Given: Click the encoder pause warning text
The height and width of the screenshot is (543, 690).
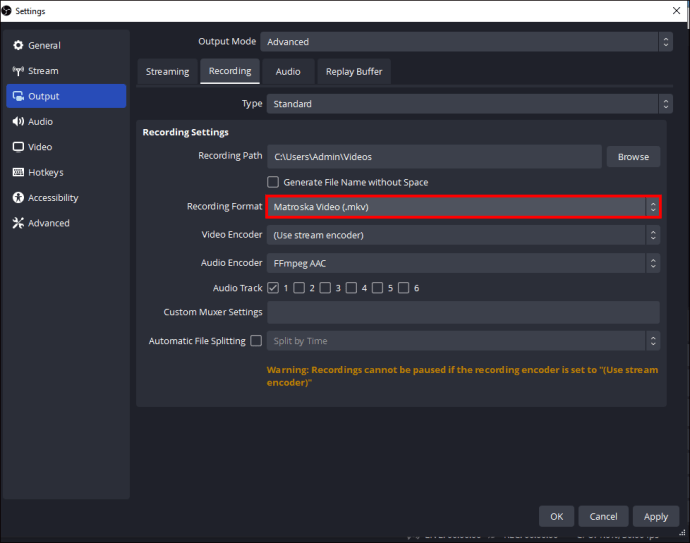Looking at the screenshot, I should point(462,376).
